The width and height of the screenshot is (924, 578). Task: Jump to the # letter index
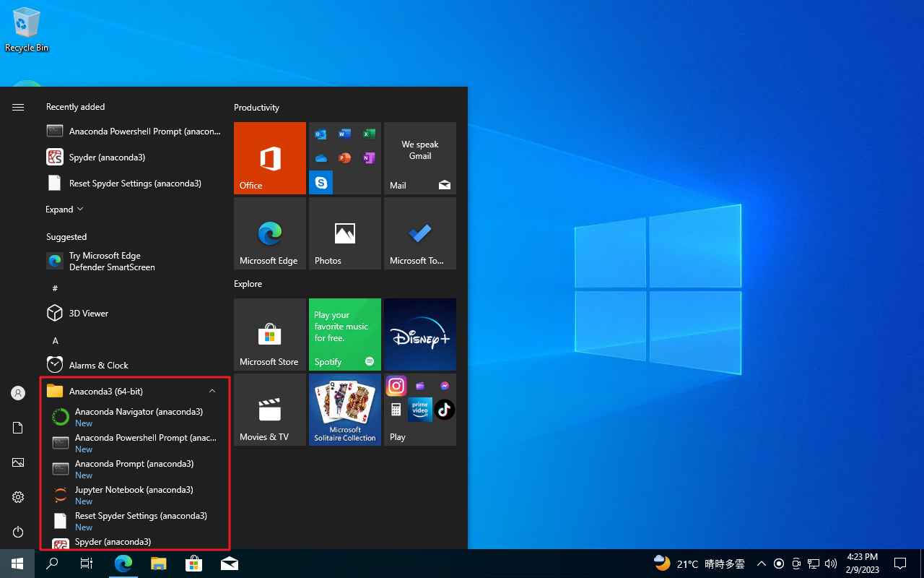55,288
